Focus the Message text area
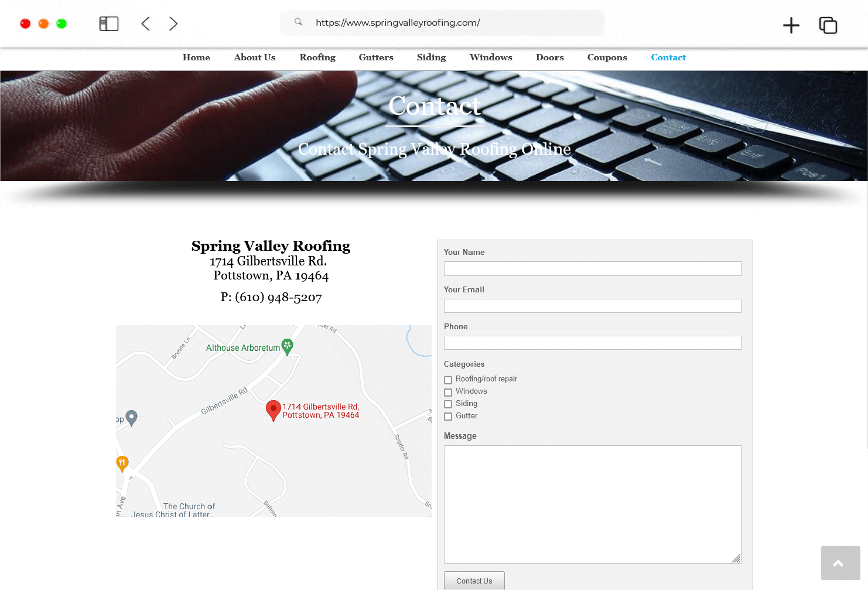This screenshot has width=868, height=590. click(592, 504)
